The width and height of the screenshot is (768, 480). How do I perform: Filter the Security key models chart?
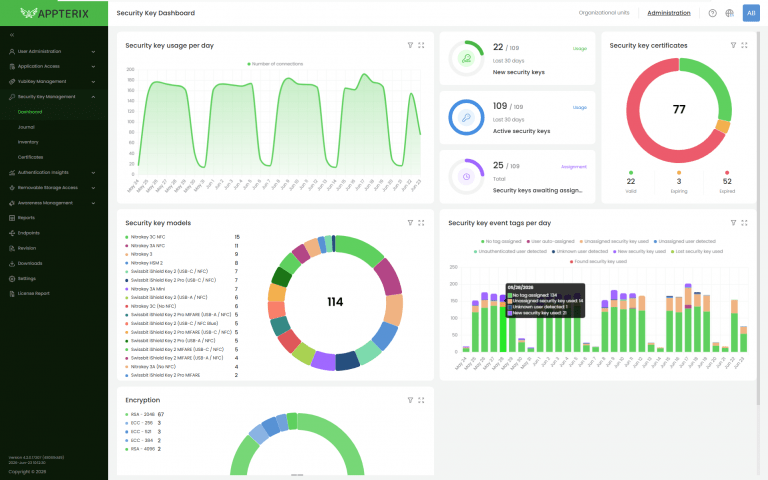coord(410,223)
